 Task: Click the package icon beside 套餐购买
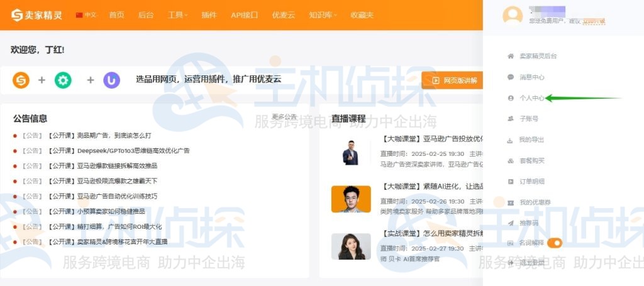(511, 160)
